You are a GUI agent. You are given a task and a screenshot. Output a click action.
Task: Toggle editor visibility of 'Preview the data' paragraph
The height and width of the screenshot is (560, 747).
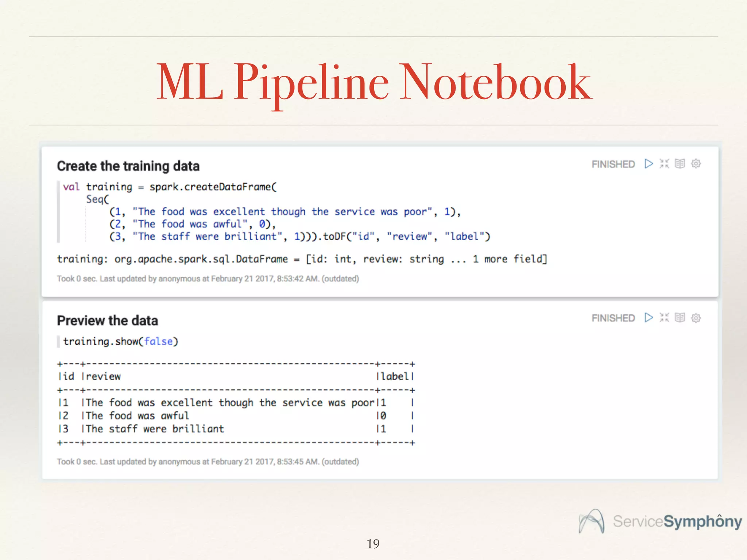(664, 318)
